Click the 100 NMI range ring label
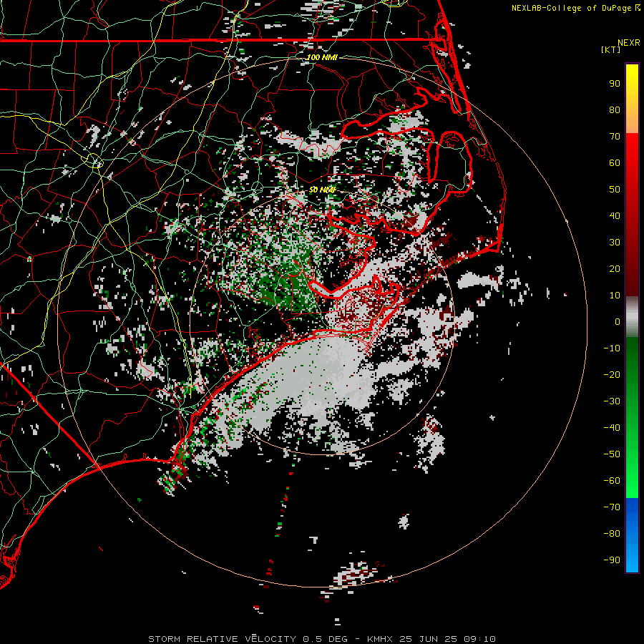Viewport: 644px width, 644px height. pos(322,57)
